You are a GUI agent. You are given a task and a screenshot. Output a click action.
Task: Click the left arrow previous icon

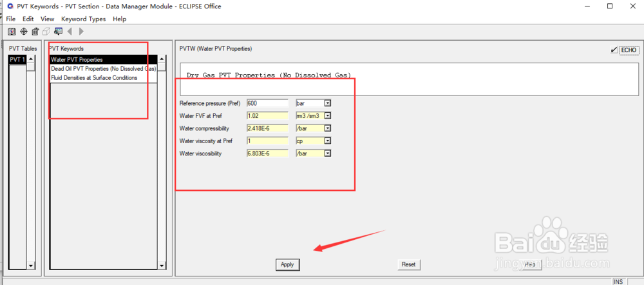(x=70, y=31)
